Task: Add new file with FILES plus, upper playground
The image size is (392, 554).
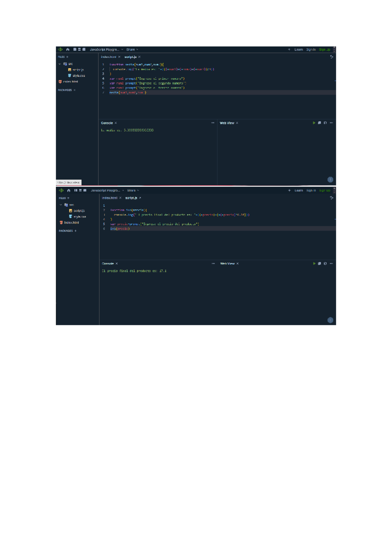Action: pos(67,57)
